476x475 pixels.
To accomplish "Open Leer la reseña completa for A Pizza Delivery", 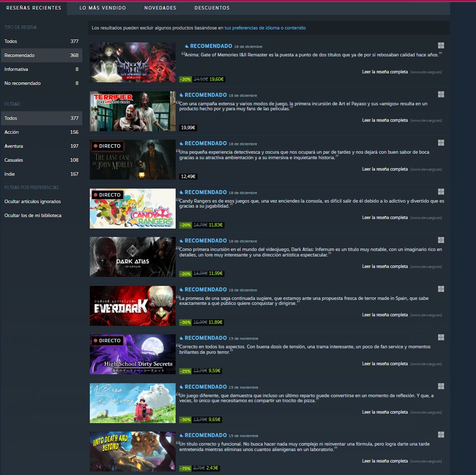I will 385,412.
